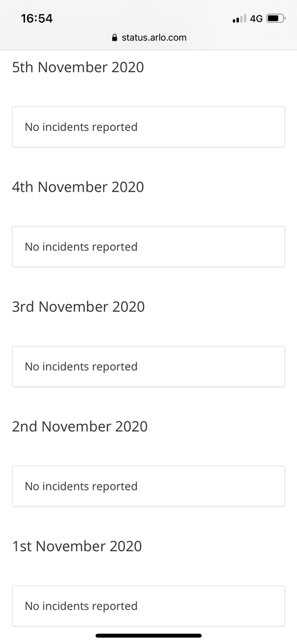Tap 'No incidents reported' text under 1st November
This screenshot has width=297, height=644.
[x=81, y=606]
